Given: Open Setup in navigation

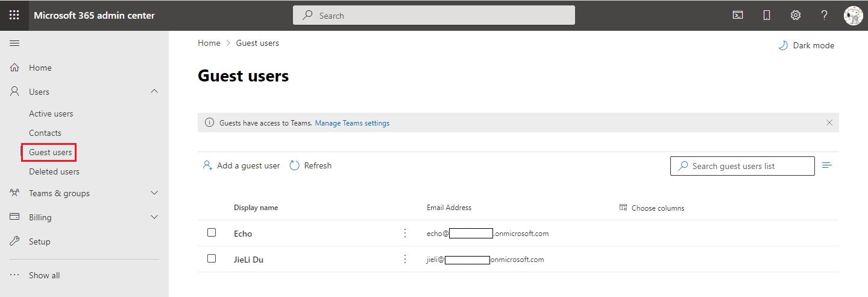Looking at the screenshot, I should click(40, 241).
